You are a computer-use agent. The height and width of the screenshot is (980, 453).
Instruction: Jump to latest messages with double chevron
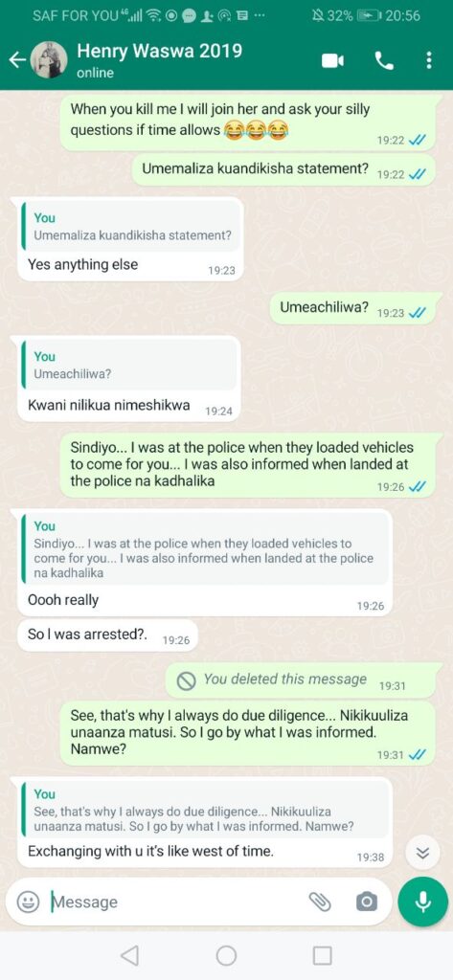click(423, 854)
